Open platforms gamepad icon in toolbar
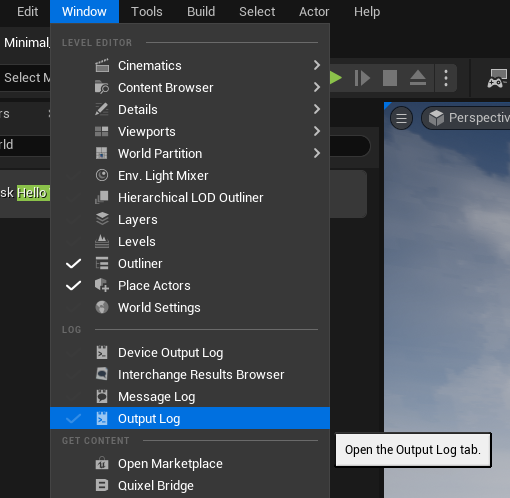This screenshot has height=498, width=510. pyautogui.click(x=497, y=78)
